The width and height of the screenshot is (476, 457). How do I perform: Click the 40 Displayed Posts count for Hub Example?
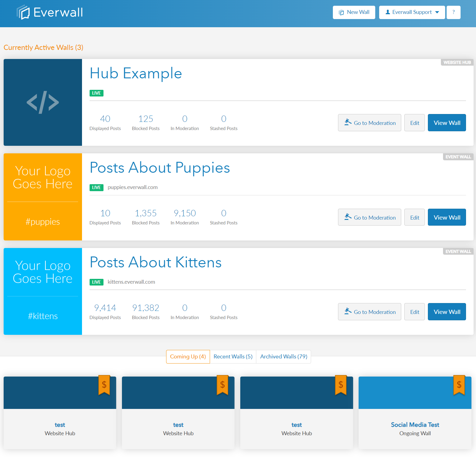(105, 119)
